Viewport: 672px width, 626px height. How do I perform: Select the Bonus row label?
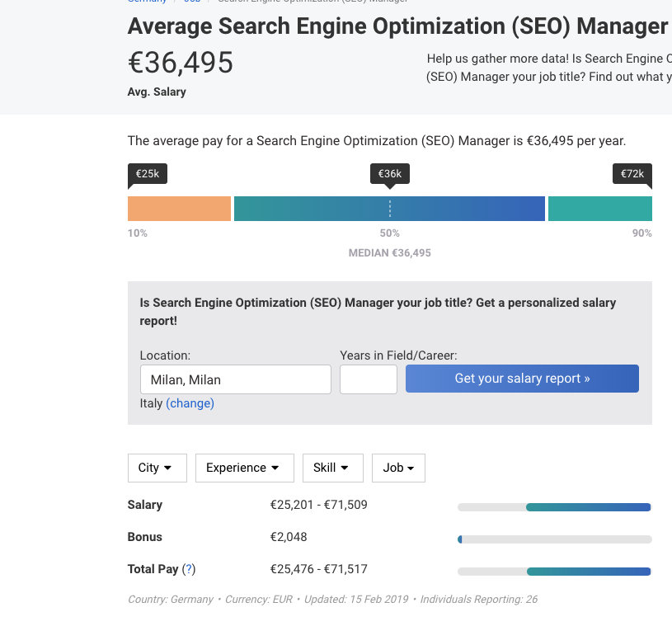point(145,537)
